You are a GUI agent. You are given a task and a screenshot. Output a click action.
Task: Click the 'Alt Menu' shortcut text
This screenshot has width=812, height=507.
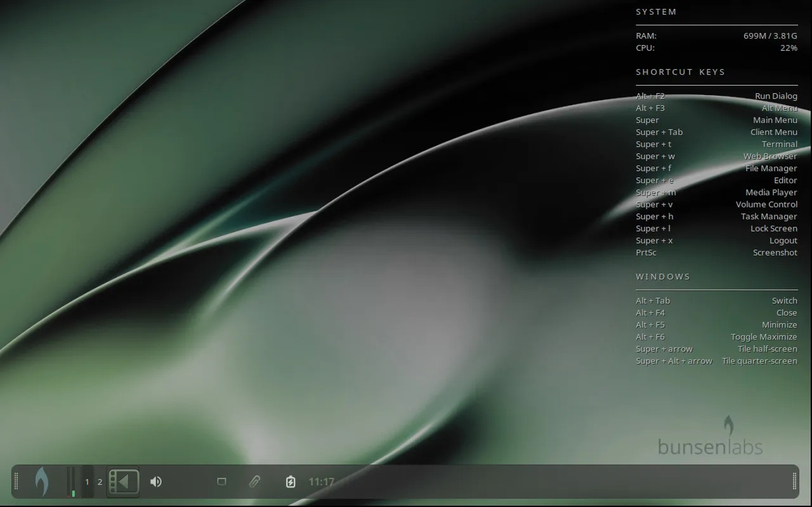[x=779, y=109]
